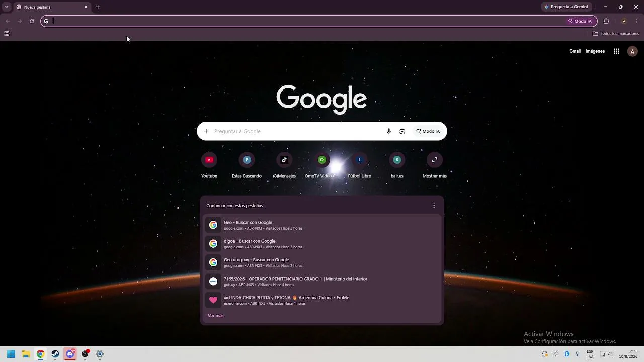The width and height of the screenshot is (644, 362).
Task: Expand the list with Ver más
Action: pos(216,316)
